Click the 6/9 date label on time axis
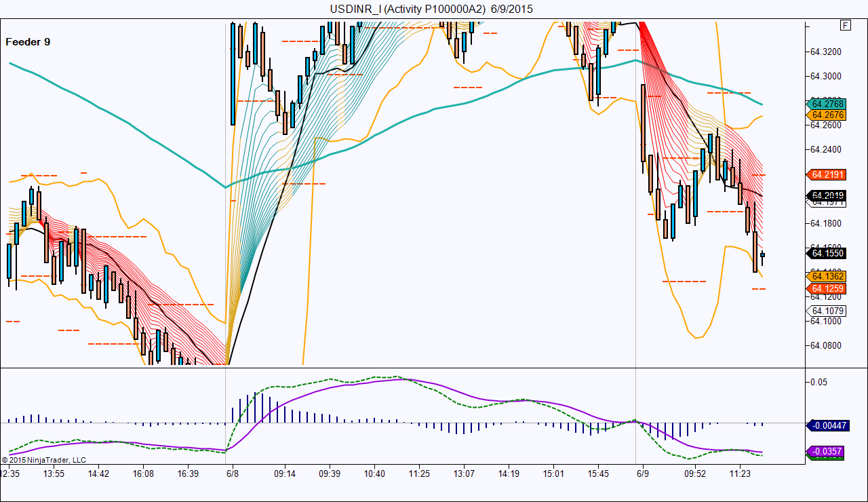Image resolution: width=868 pixels, height=502 pixels. pyautogui.click(x=642, y=474)
